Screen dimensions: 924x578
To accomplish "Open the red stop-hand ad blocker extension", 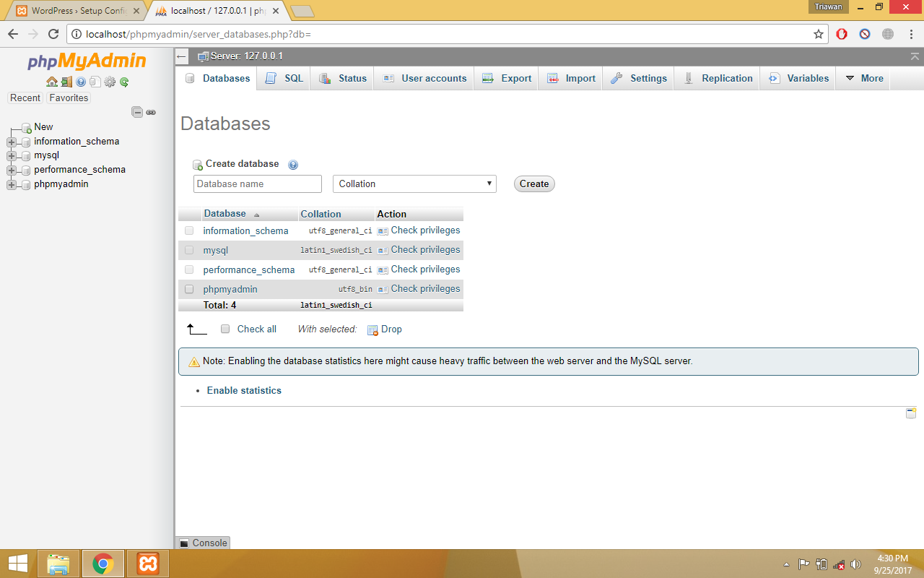I will click(x=842, y=34).
